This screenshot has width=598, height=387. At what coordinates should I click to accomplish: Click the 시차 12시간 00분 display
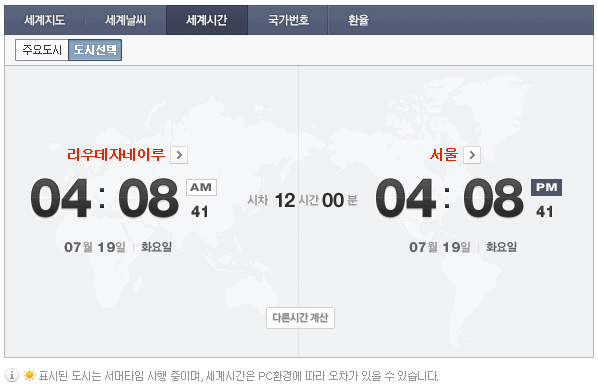click(x=302, y=200)
